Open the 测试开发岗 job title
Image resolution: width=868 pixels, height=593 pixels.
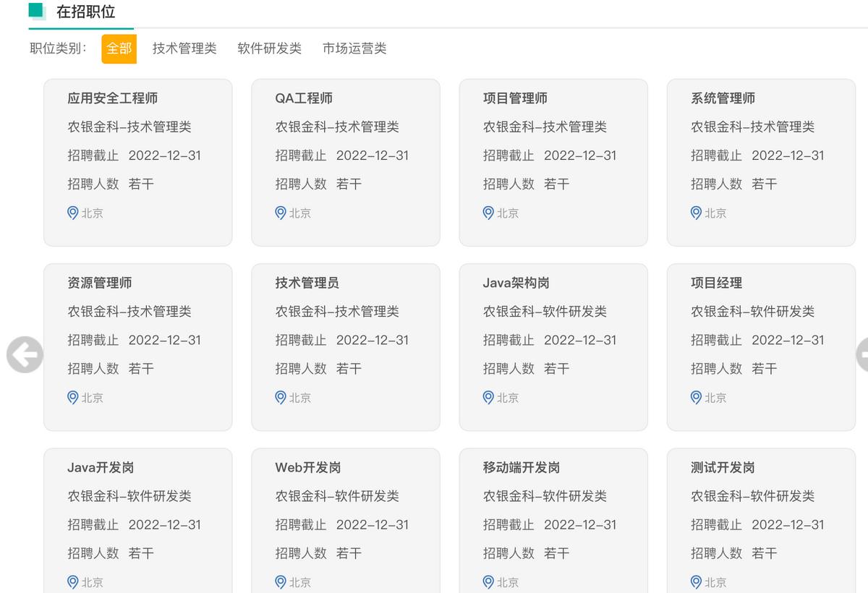pos(723,467)
